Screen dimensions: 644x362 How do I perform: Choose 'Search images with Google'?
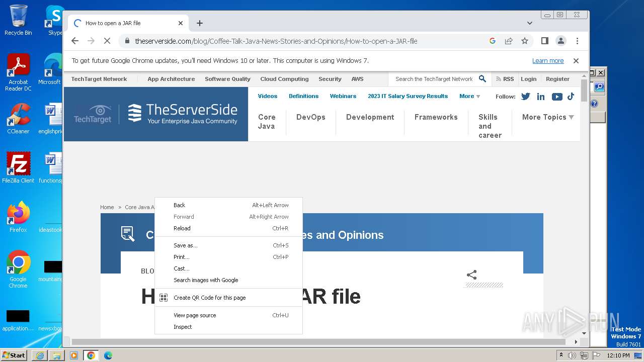point(228,280)
